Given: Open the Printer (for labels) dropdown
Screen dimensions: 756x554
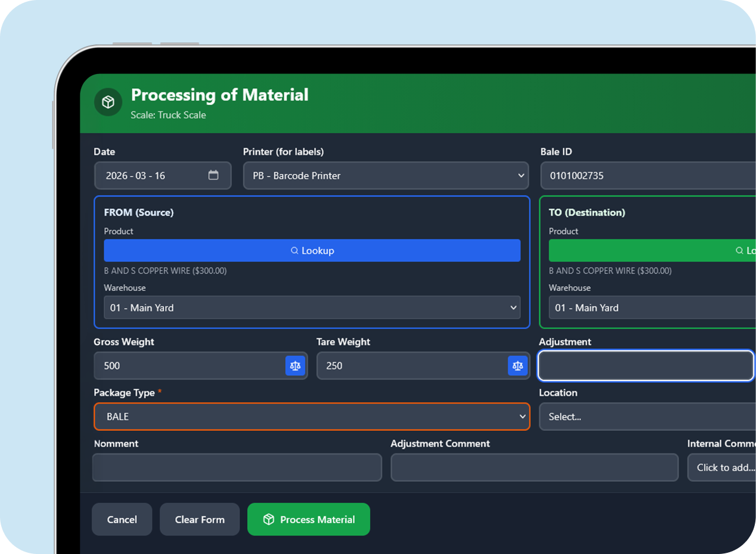Looking at the screenshot, I should click(x=386, y=176).
